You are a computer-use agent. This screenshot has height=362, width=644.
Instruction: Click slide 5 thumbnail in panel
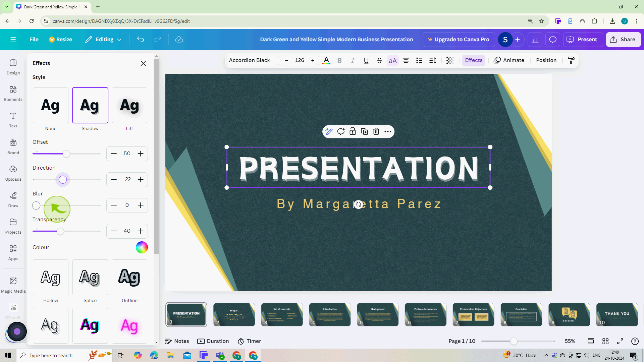pos(377,314)
